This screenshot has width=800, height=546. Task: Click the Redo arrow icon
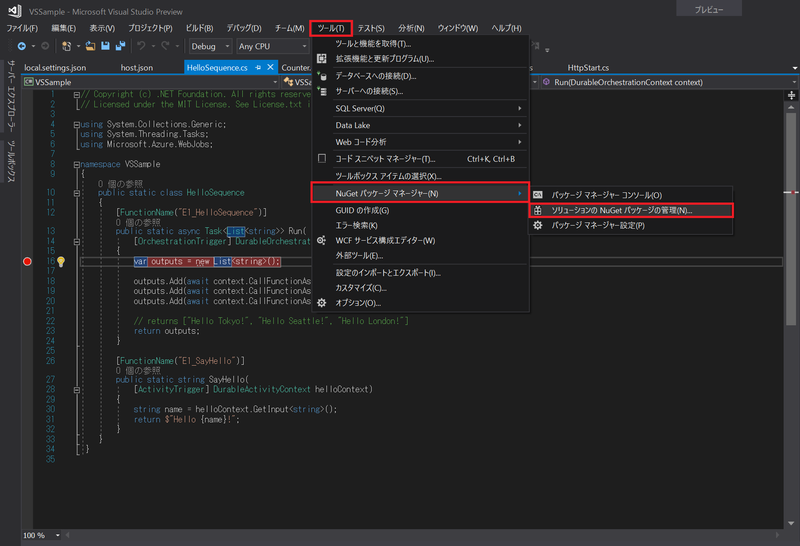click(165, 46)
